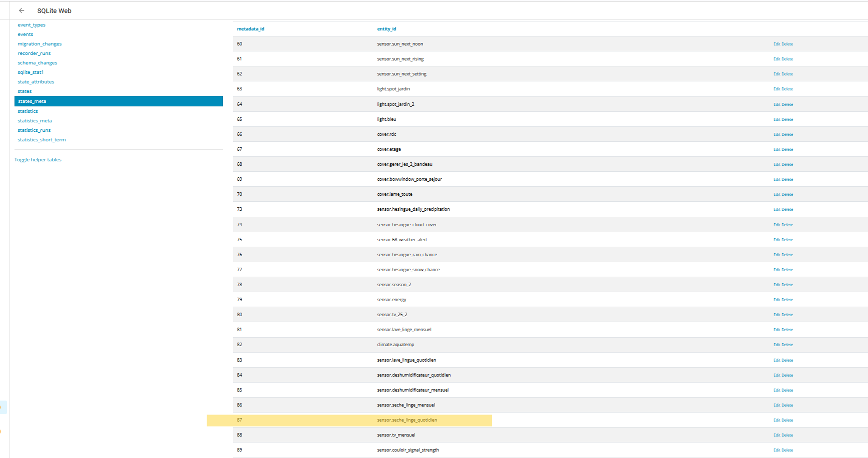Image resolution: width=868 pixels, height=458 pixels.
Task: Delete the climate.aquatemp row
Action: point(787,345)
